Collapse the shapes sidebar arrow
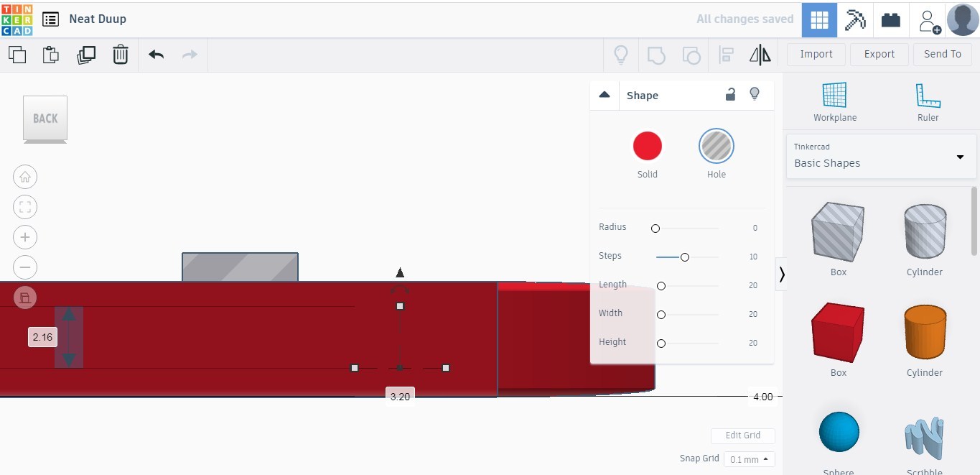980x475 pixels. tap(782, 274)
